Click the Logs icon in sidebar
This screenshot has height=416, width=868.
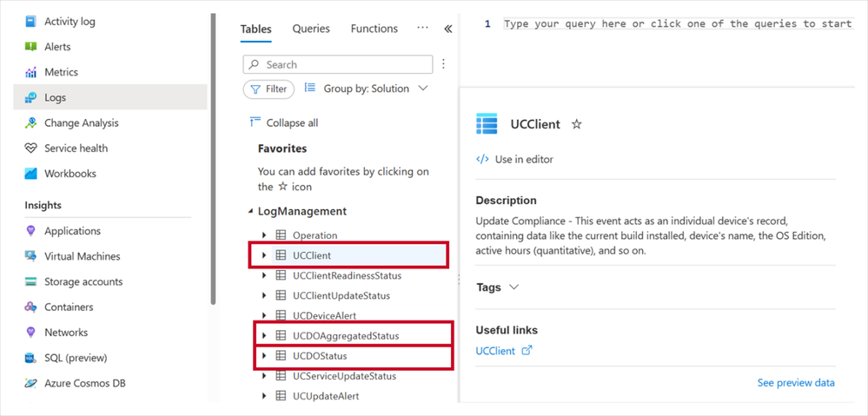pyautogui.click(x=31, y=98)
